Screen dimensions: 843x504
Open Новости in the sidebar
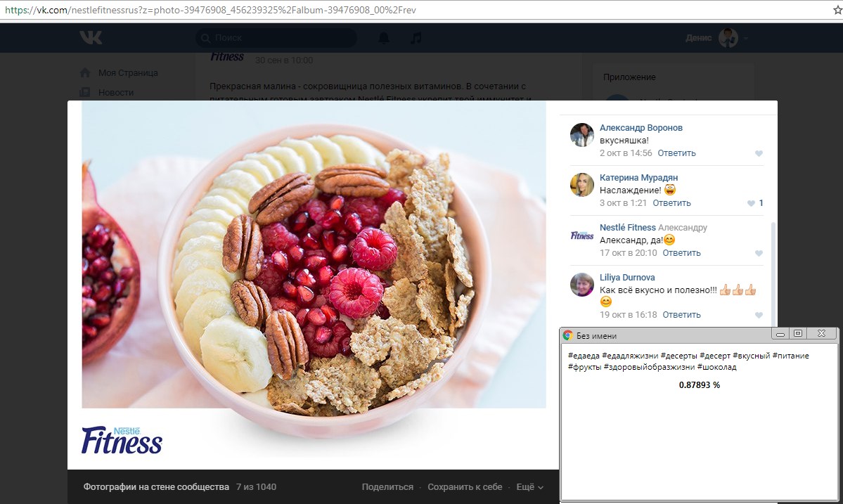click(x=115, y=92)
